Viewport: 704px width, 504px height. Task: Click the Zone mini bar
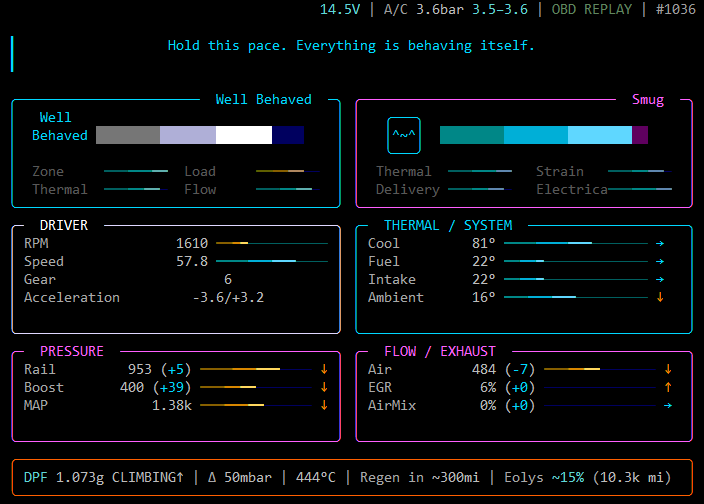pos(136,171)
